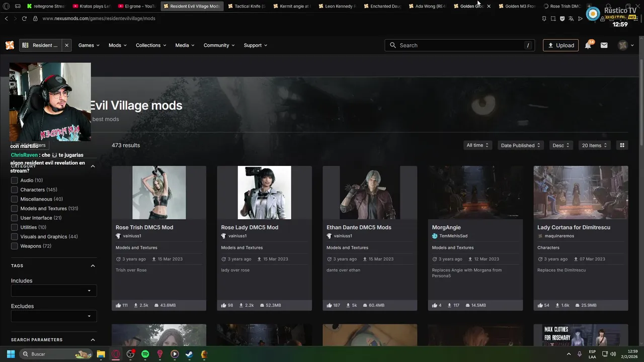Switch to the grid view layout icon
644x362 pixels.
pyautogui.click(x=622, y=145)
